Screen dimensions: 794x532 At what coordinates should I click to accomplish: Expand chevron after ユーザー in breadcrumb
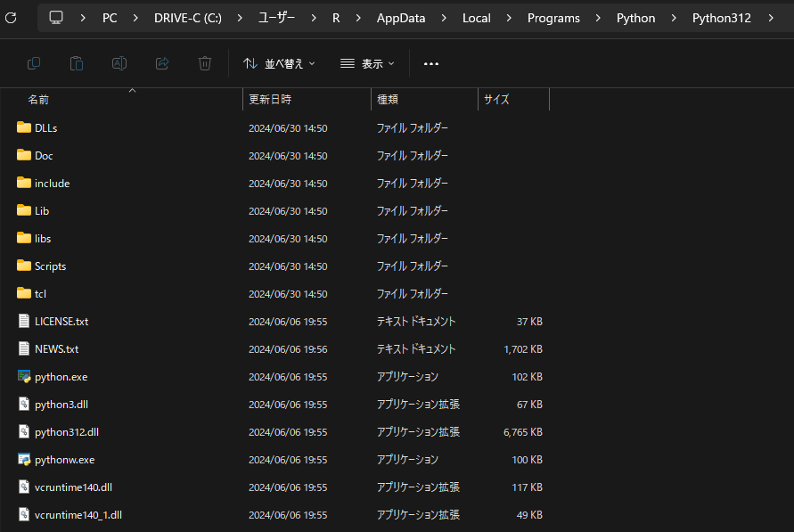click(x=314, y=18)
